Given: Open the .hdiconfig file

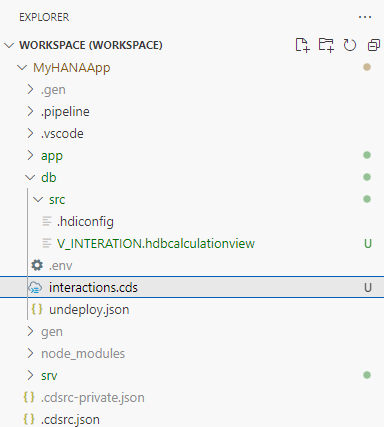Looking at the screenshot, I should click(x=85, y=222).
